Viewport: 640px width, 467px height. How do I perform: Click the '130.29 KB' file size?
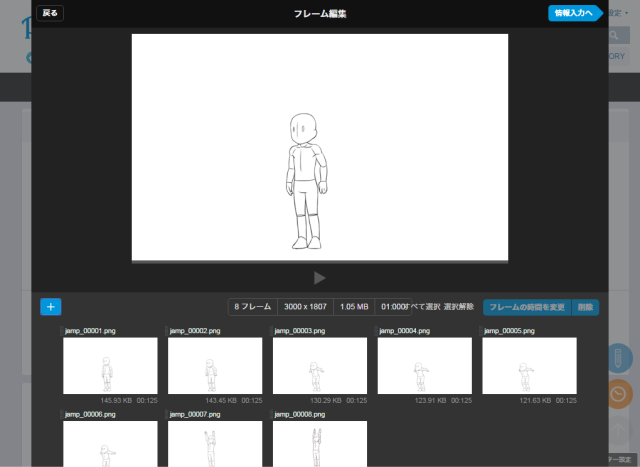coord(326,400)
